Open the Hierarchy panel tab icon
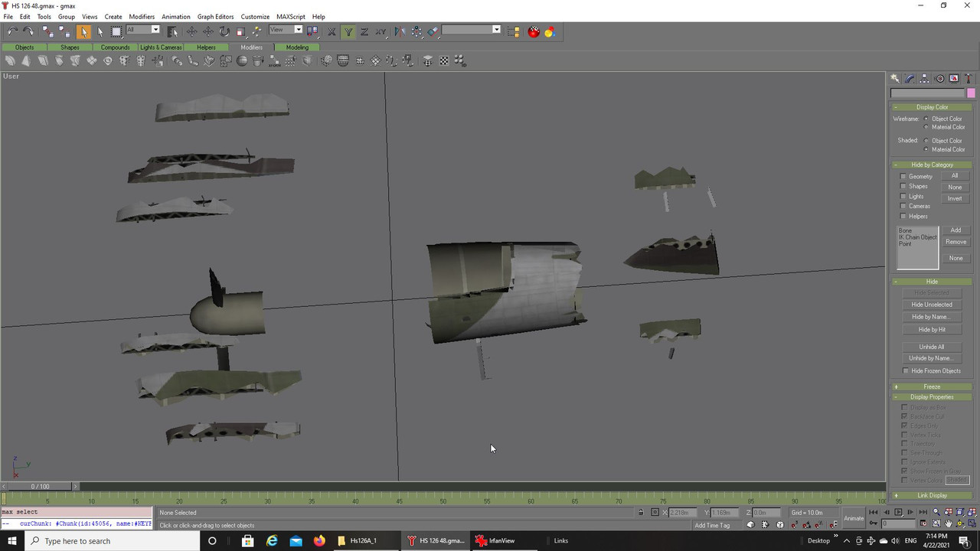 click(924, 79)
